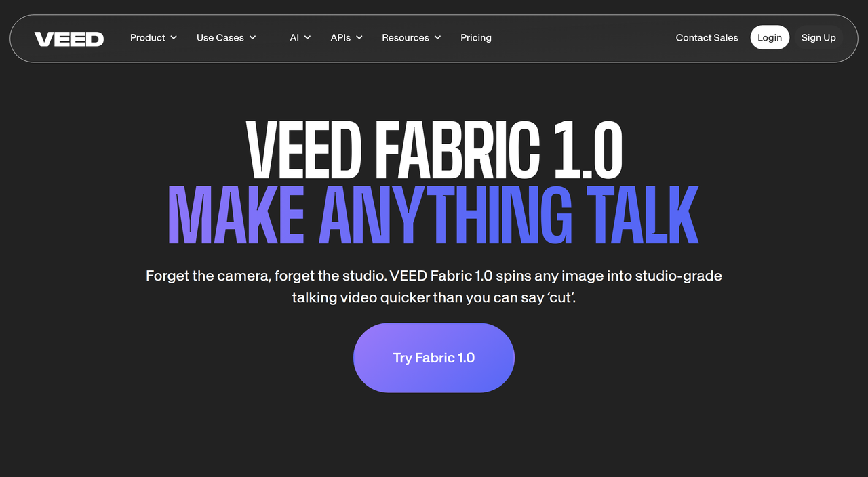Viewport: 868px width, 477px height.
Task: Expand the AI chevron arrow
Action: tap(307, 38)
